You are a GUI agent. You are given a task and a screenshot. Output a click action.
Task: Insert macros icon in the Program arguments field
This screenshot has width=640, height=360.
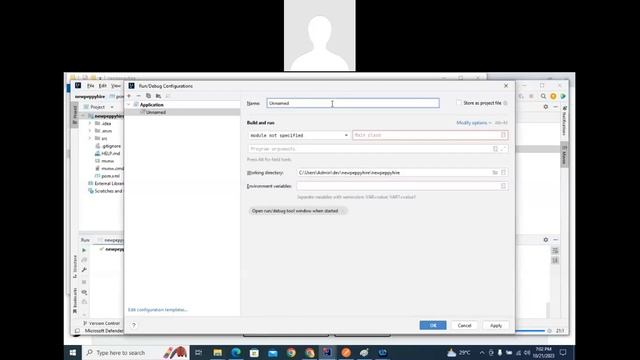495,149
